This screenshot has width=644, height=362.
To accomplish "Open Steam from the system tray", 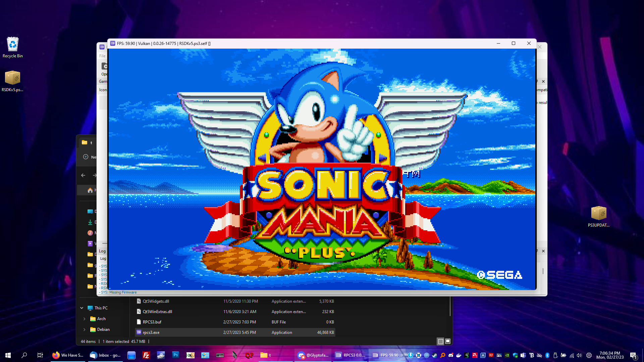I will 435,355.
